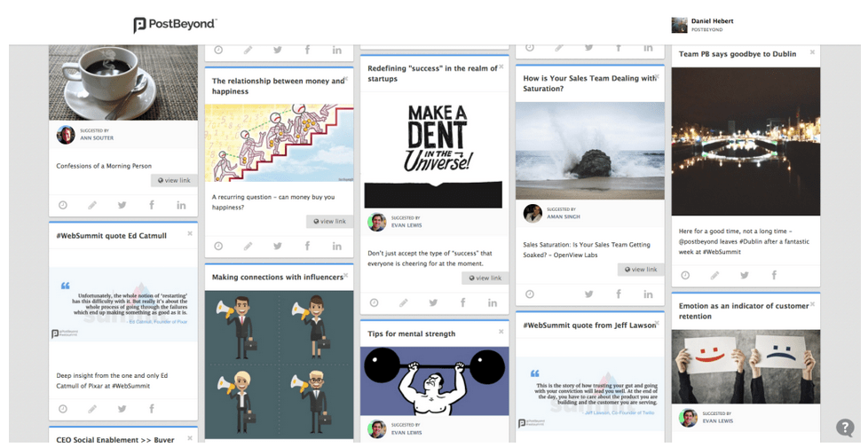868x447 pixels.
Task: Click the PostBeyond logo
Action: tap(175, 25)
